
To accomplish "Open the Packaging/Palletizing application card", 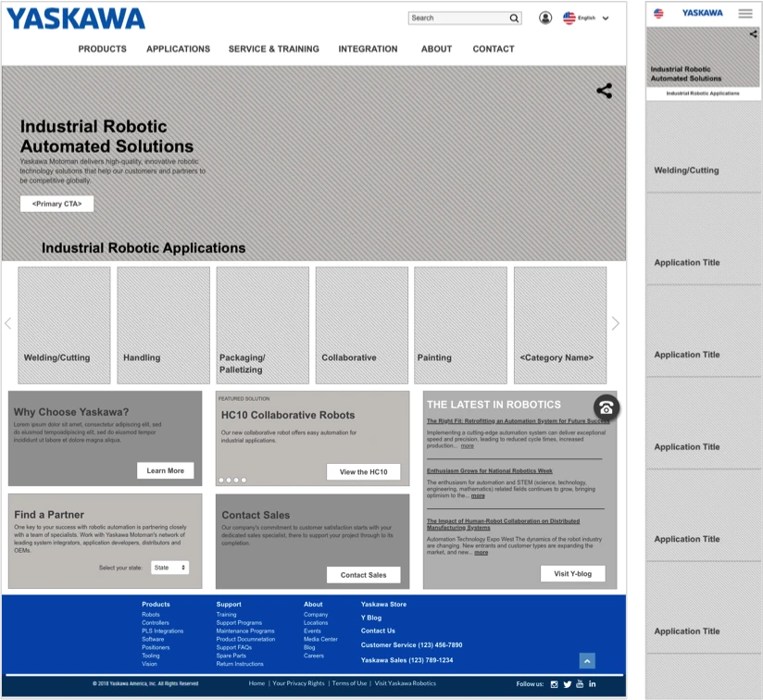I will 263,325.
